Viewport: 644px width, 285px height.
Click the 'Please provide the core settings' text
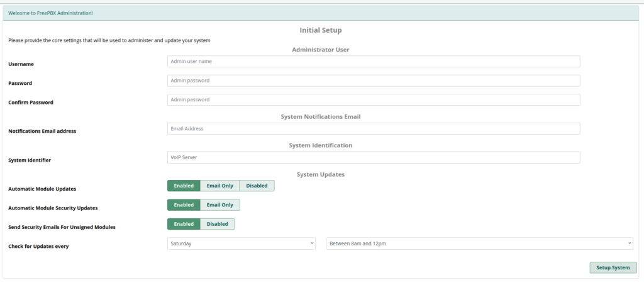pos(109,41)
